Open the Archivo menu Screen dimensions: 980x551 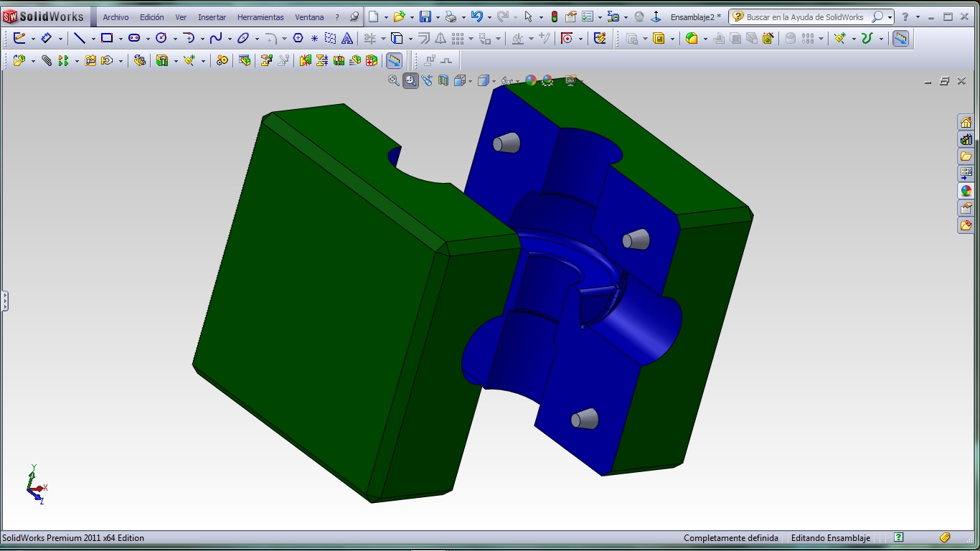tap(116, 17)
